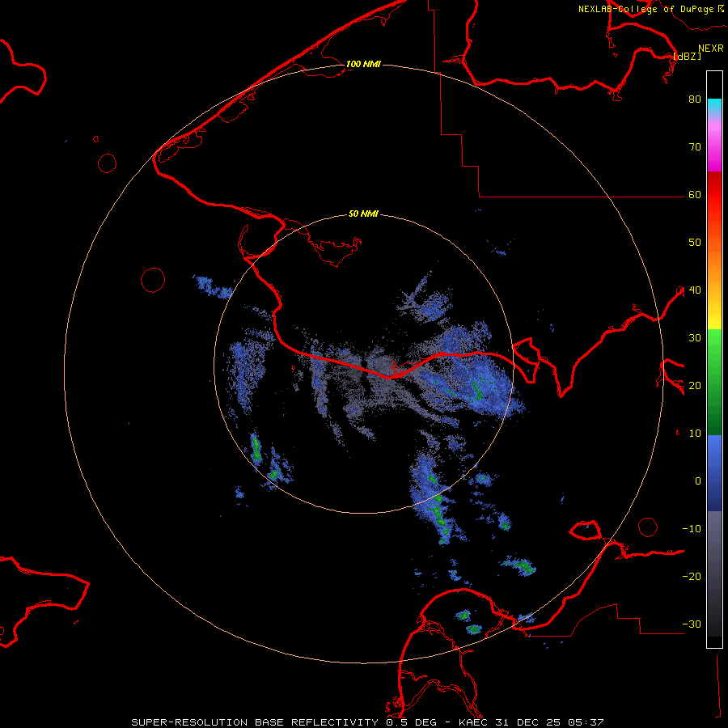Click the 30 value on dBZ scale
The image size is (728, 728).
point(695,337)
